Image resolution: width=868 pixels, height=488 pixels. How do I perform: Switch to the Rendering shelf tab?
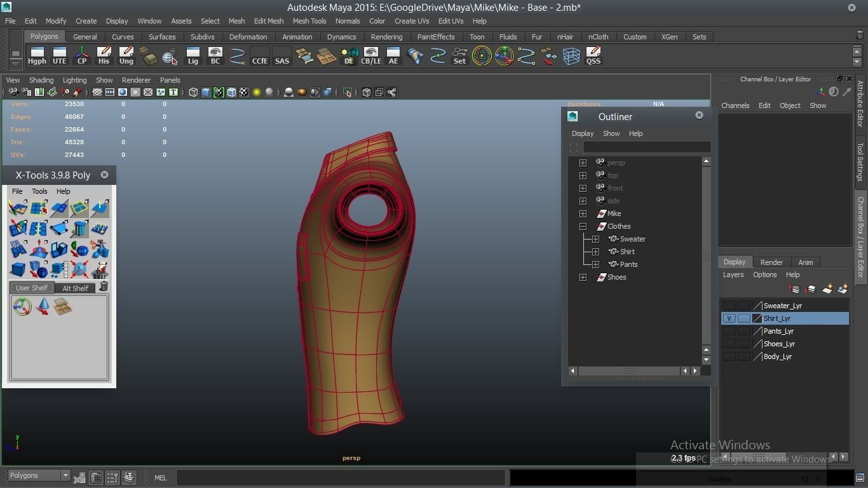(386, 37)
